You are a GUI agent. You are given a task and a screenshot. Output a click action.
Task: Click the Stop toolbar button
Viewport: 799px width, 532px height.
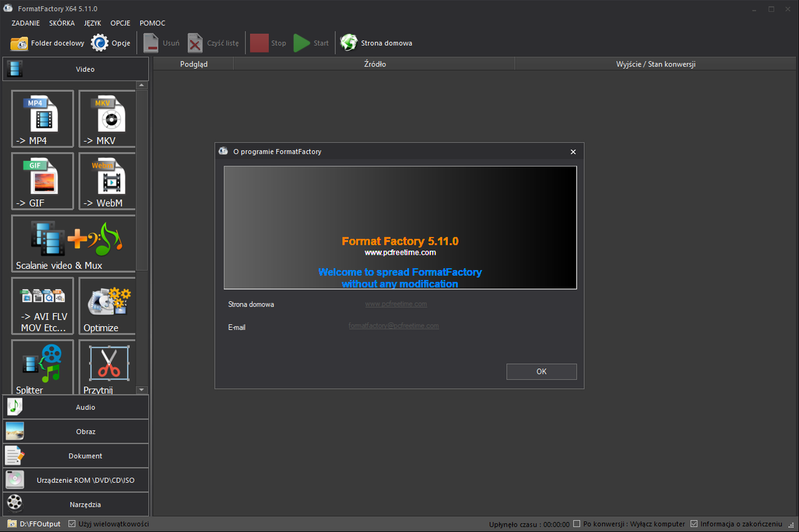tap(268, 43)
